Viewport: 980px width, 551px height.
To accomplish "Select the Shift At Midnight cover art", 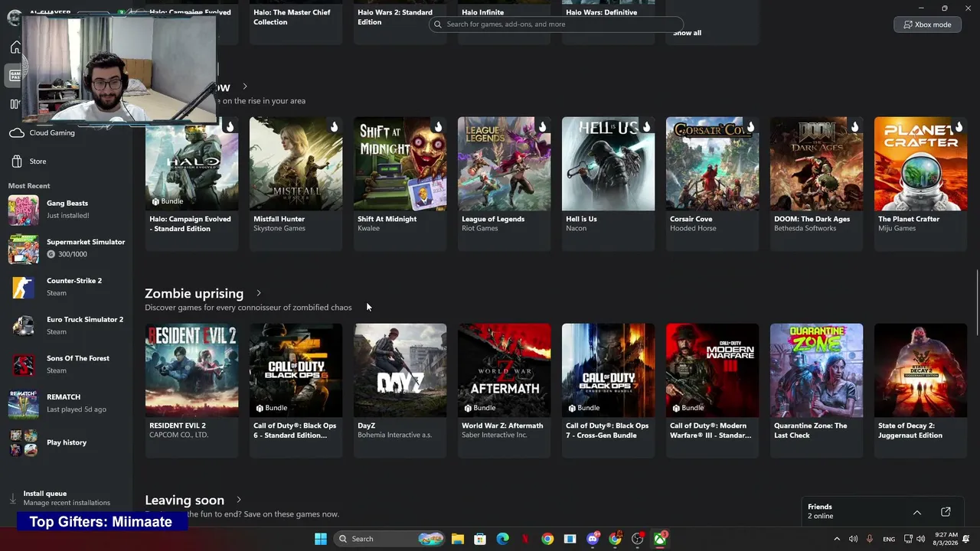I will [400, 164].
